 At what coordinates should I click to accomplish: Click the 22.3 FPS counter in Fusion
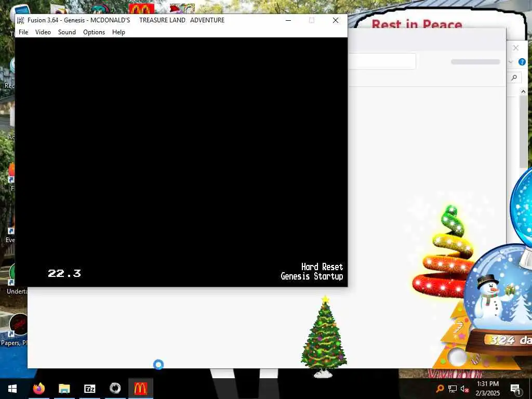coord(64,273)
